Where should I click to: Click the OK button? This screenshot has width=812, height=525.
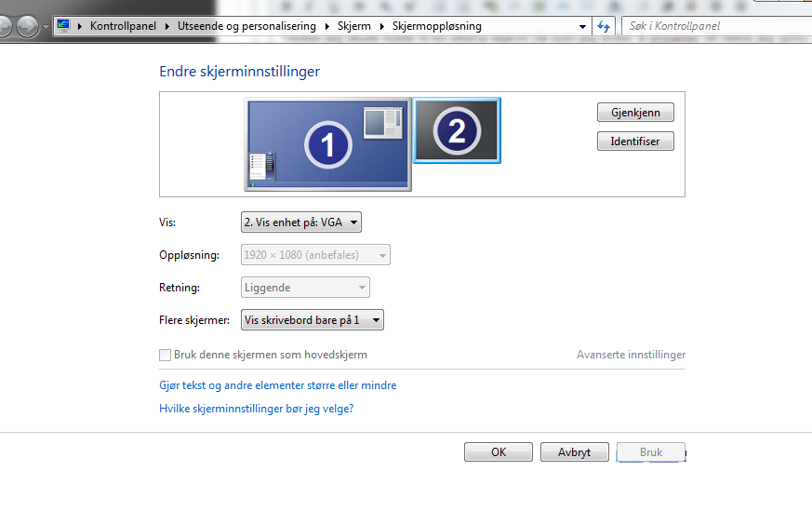click(499, 451)
